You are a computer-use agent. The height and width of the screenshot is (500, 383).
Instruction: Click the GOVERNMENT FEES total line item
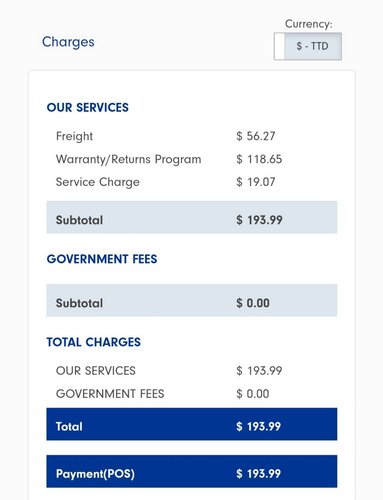click(x=110, y=394)
